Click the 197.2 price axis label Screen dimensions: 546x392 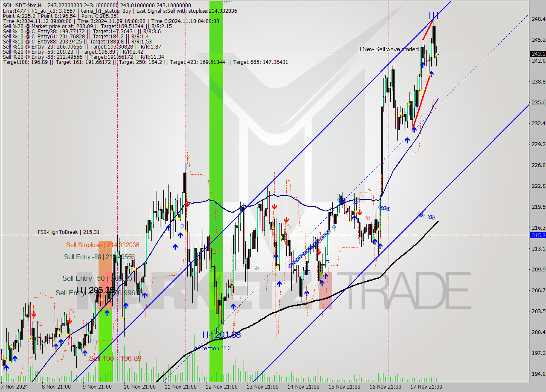(538, 353)
